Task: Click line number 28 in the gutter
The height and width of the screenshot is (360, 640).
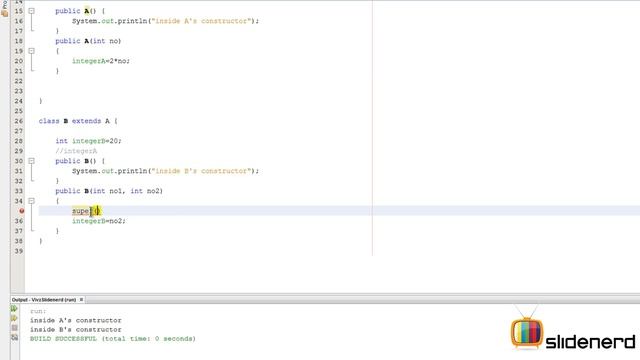Action: pos(19,141)
